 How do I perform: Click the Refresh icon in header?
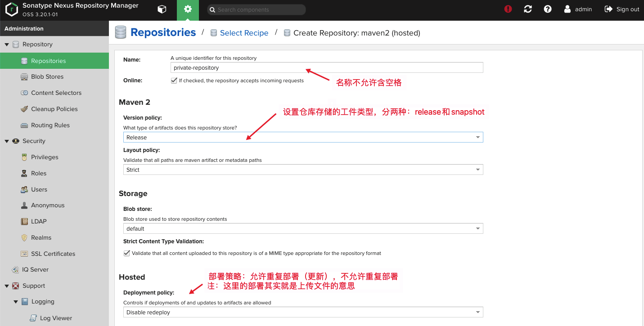[x=528, y=9]
